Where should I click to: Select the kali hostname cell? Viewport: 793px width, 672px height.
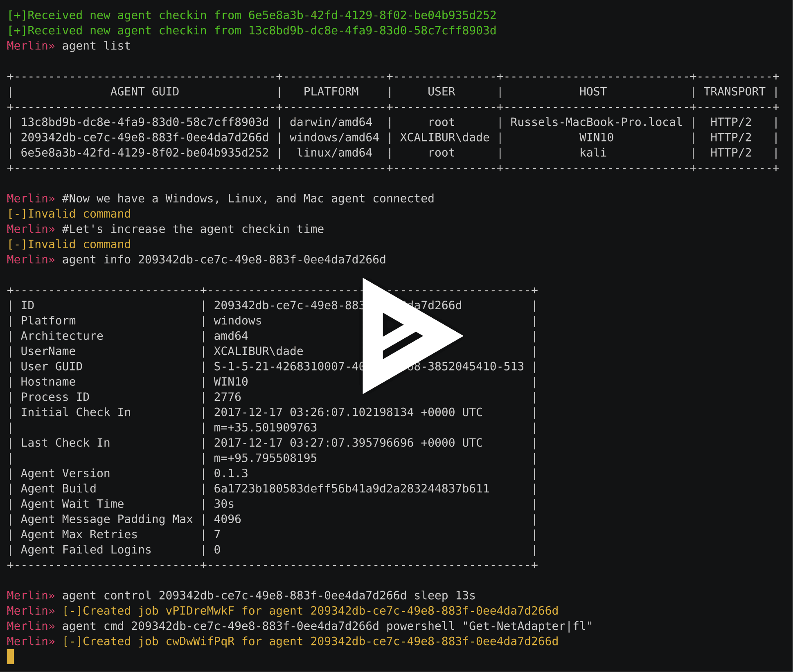coord(592,153)
